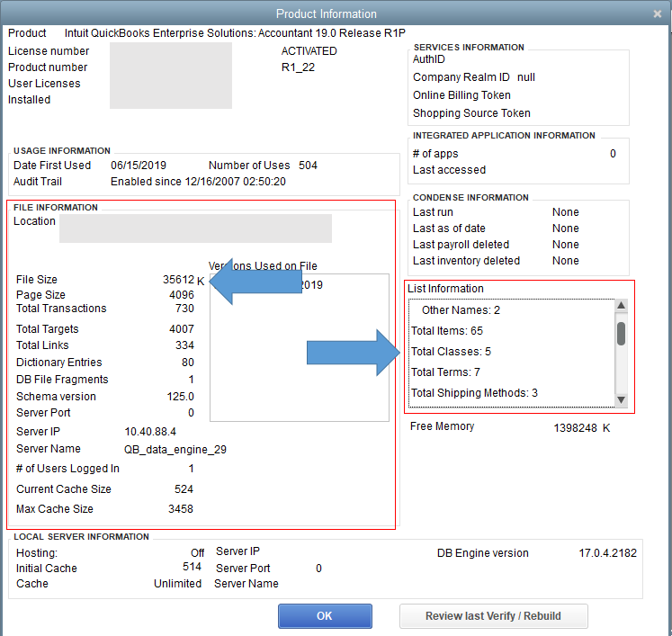Select the 'Total Terms: 7' list row
The height and width of the screenshot is (636, 672).
pos(445,372)
